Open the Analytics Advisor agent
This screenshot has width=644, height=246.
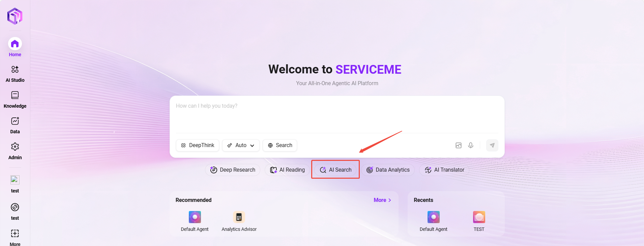[239, 221]
